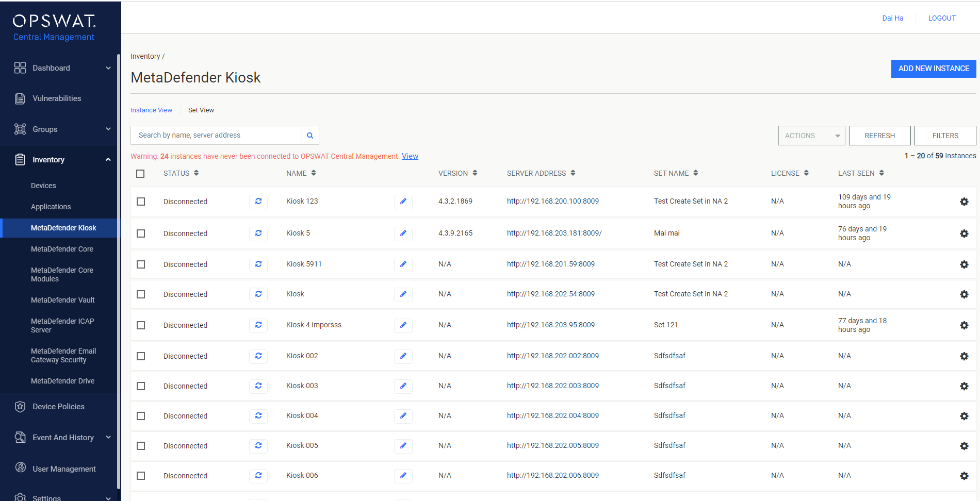
Task: Check the Kiosk 006 row checkbox
Action: (x=141, y=476)
